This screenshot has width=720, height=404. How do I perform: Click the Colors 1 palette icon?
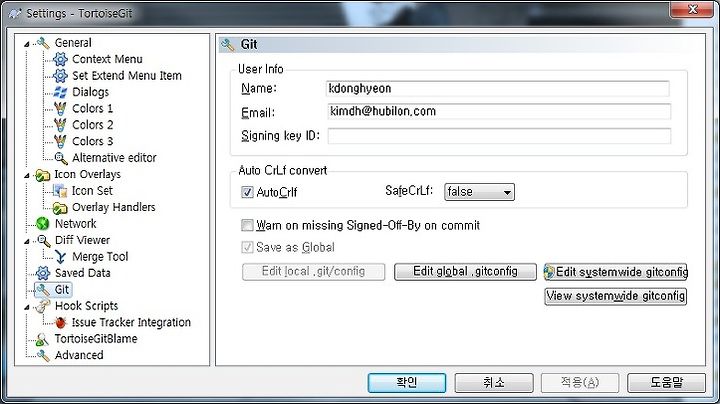60,109
